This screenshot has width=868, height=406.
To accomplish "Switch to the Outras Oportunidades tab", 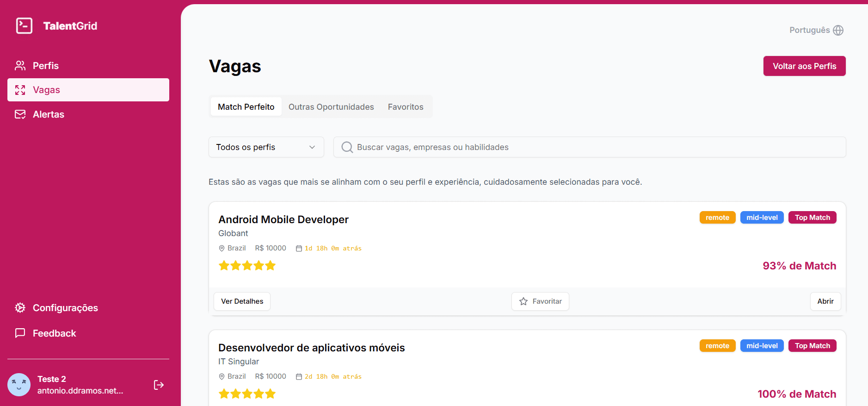I will [331, 107].
